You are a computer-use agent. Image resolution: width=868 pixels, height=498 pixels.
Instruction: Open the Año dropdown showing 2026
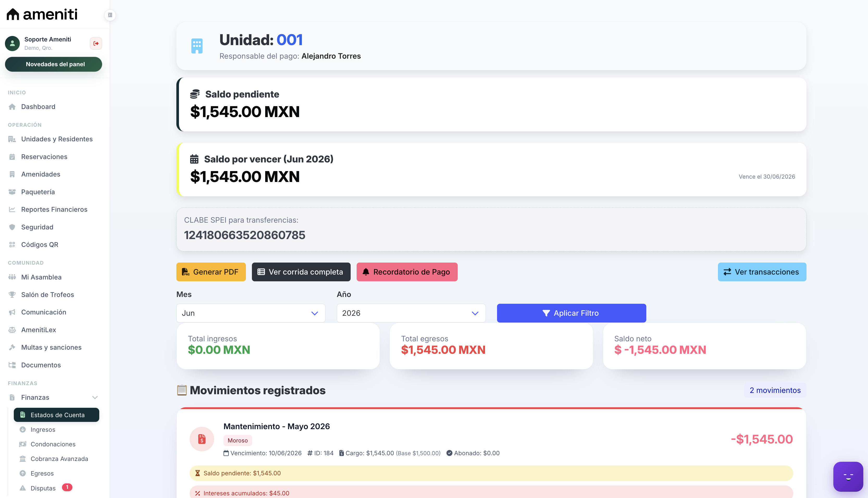click(411, 313)
